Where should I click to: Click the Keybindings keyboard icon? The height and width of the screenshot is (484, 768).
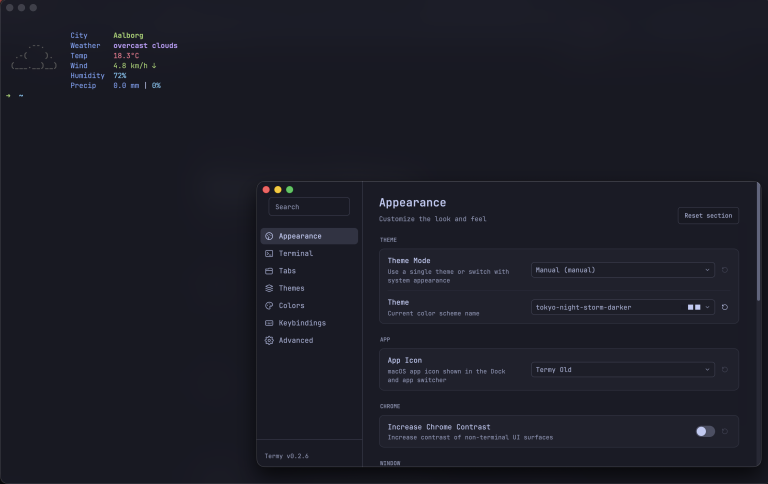point(269,323)
